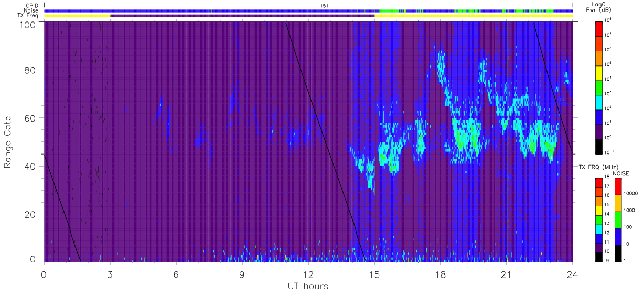The image size is (644, 297).
Task: Click the 'Range Gate' axis title
Action: (8, 142)
